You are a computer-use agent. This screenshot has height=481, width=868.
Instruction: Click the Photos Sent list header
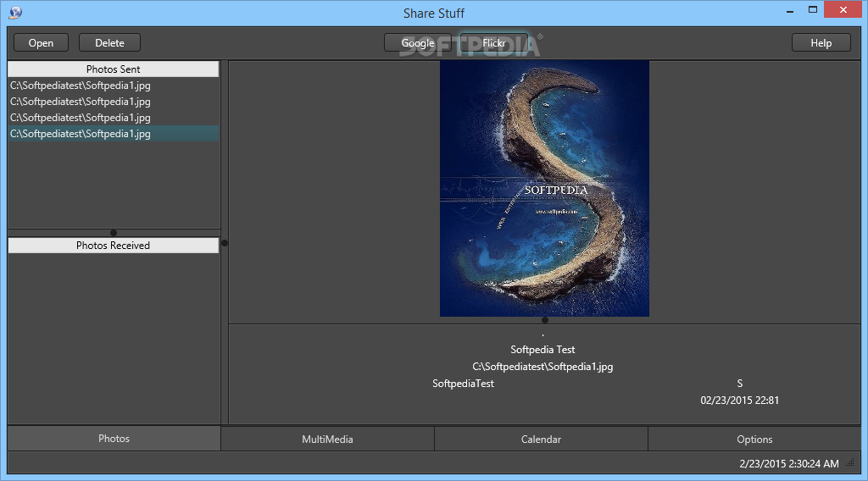coord(114,69)
